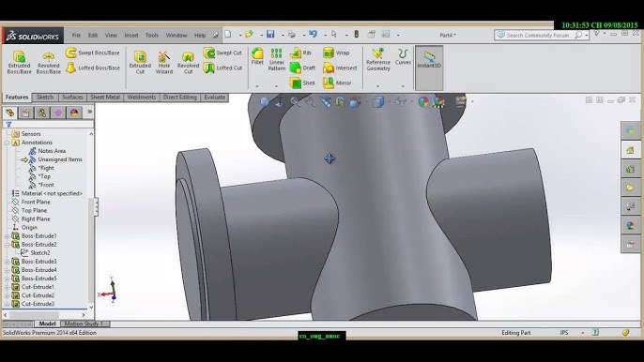Image resolution: width=644 pixels, height=362 pixels.
Task: Open the View menu
Action: [x=111, y=36]
